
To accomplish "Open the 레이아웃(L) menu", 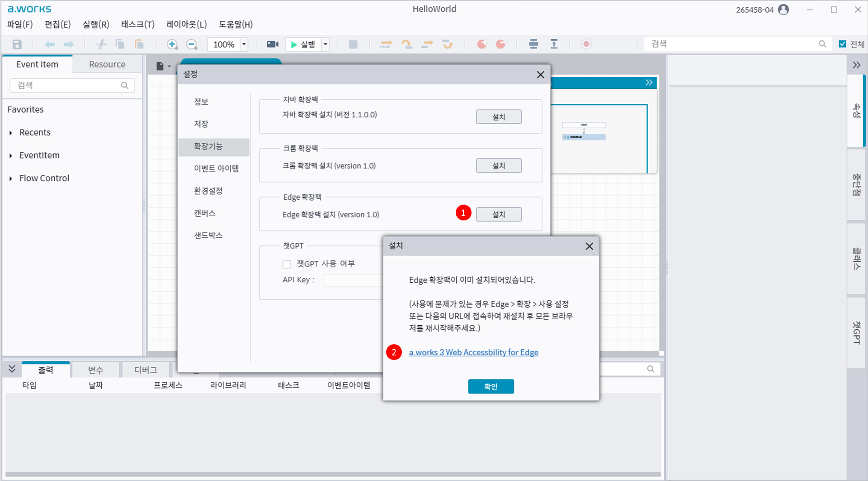I will point(186,24).
